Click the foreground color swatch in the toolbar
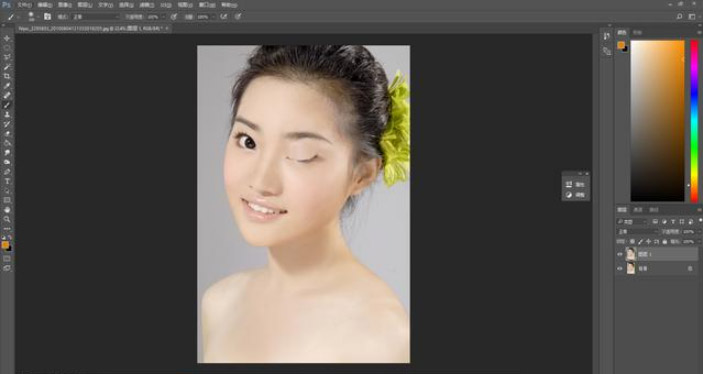Screen dimensions: 703x374 5,245
